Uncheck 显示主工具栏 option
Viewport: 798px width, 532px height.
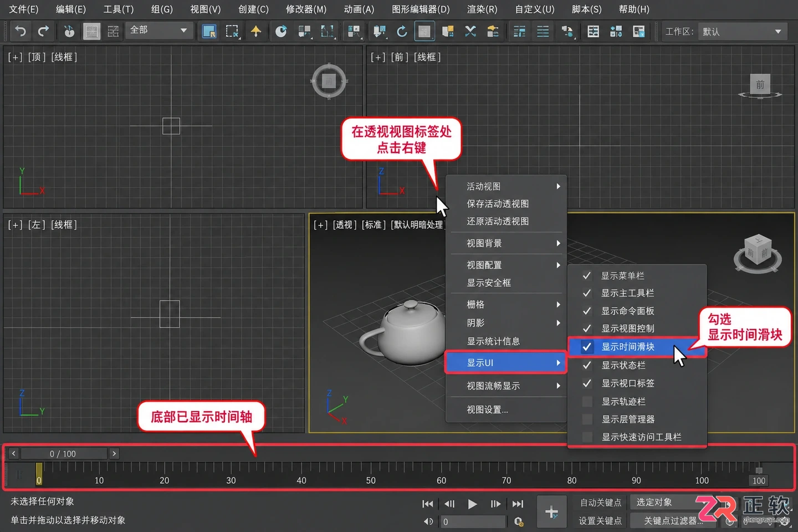click(587, 293)
